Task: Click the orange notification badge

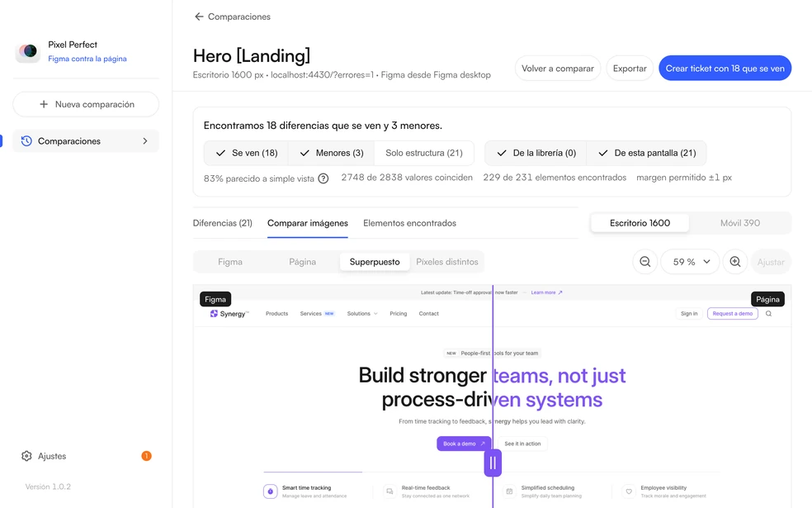Action: [x=147, y=456]
